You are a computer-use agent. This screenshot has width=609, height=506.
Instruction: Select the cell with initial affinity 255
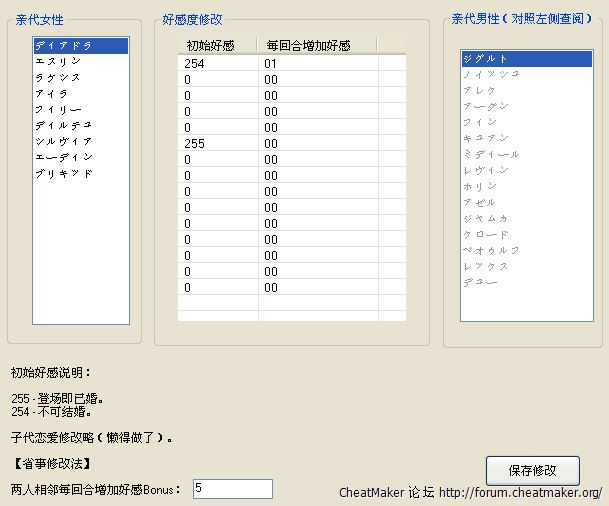click(x=217, y=143)
